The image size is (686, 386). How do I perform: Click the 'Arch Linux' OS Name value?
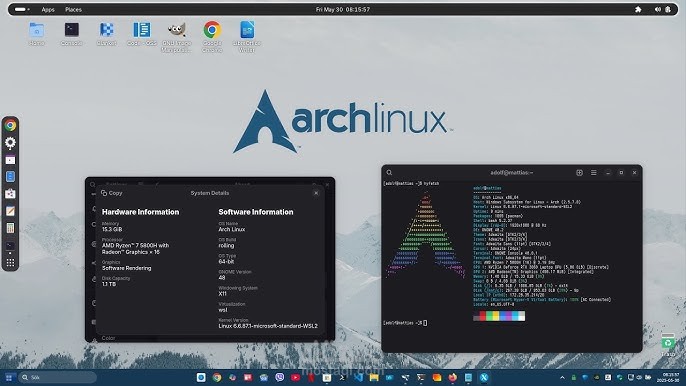click(x=232, y=229)
